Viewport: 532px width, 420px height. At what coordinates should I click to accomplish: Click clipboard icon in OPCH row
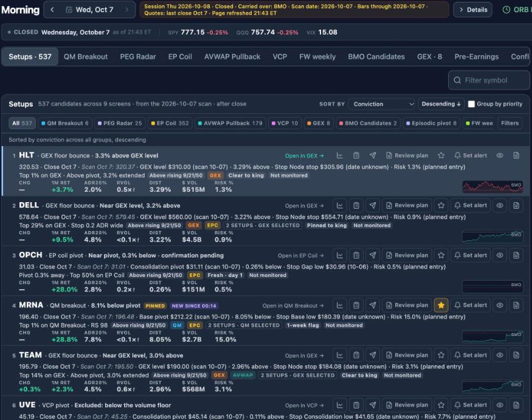click(356, 256)
